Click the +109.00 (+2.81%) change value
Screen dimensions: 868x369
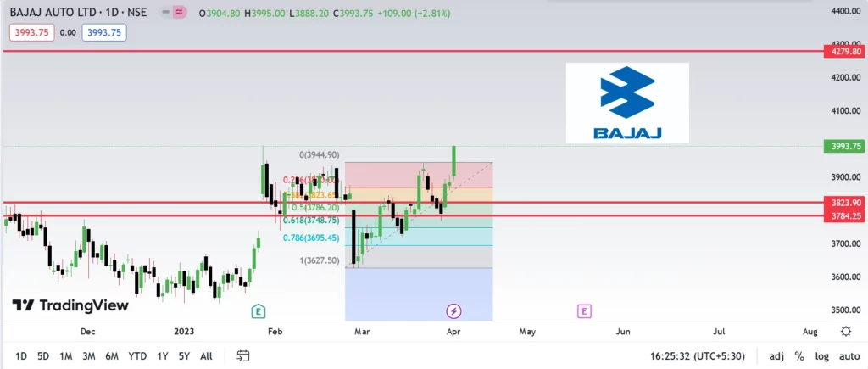(x=414, y=14)
